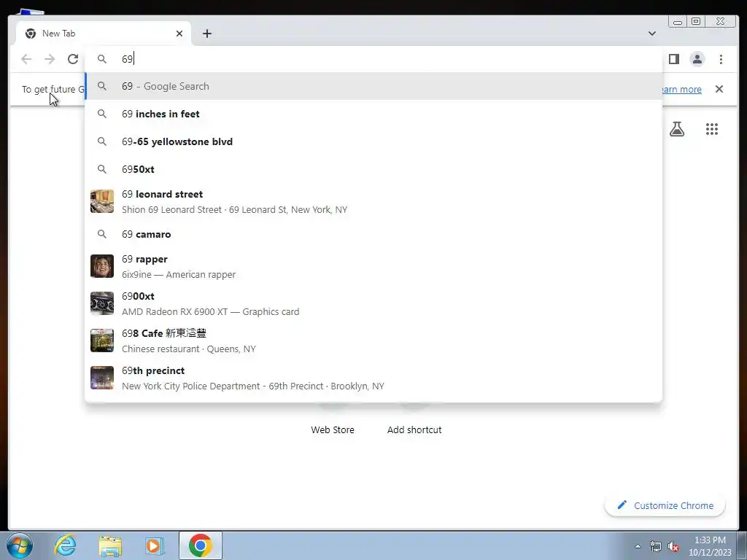Dismiss the info bar with X
The image size is (747, 560).
coord(719,89)
